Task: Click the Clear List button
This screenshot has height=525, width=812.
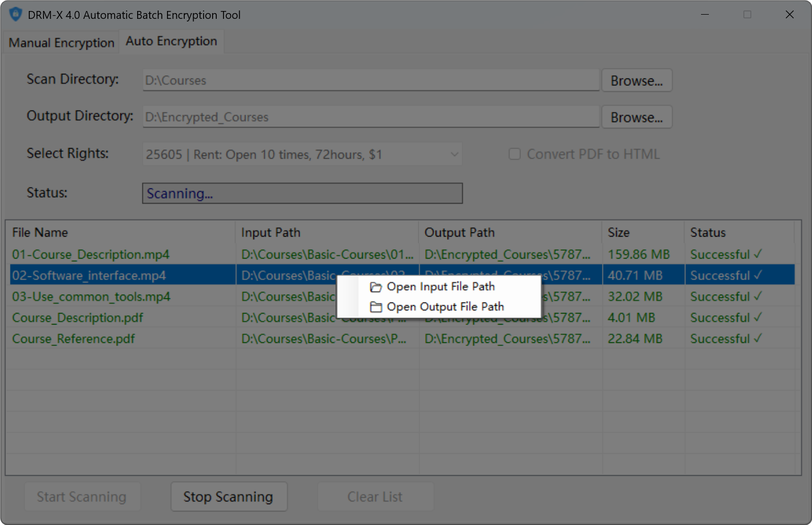Action: (x=375, y=496)
